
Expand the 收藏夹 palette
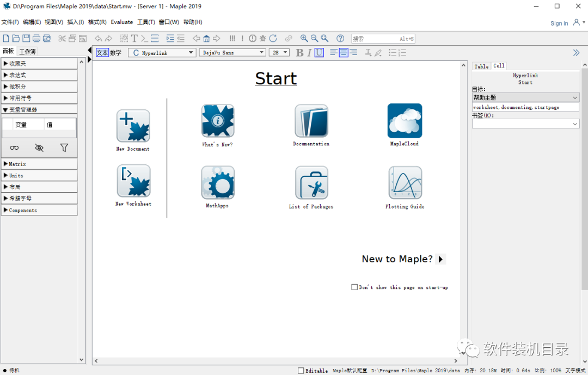click(x=39, y=63)
